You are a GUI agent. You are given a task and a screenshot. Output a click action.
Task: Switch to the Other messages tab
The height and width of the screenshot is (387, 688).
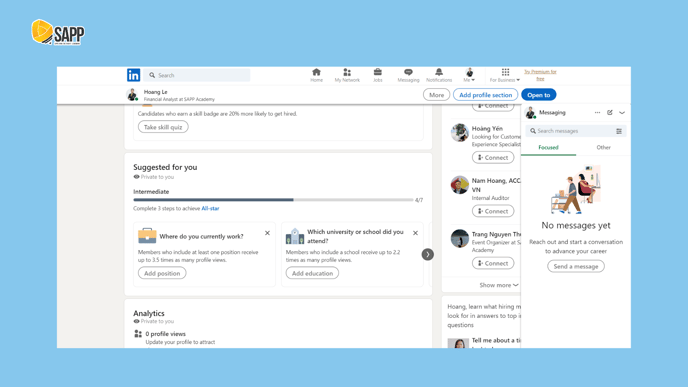(x=603, y=147)
